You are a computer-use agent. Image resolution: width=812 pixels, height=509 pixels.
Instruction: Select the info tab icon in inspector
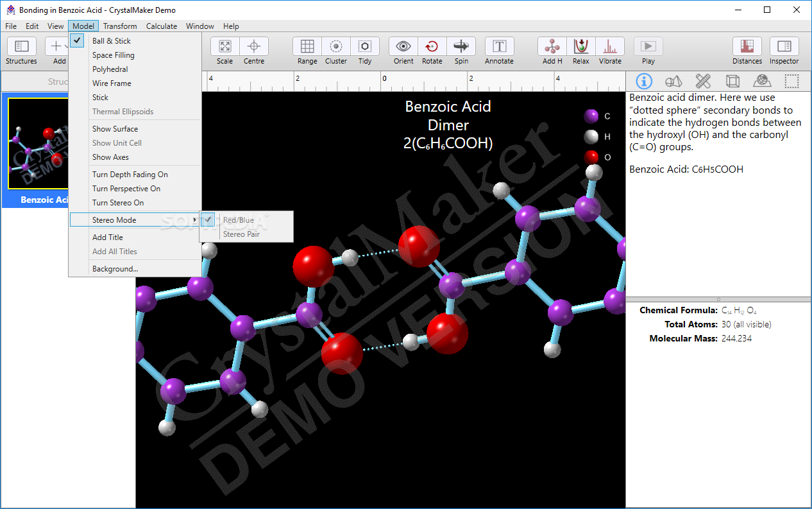[643, 81]
